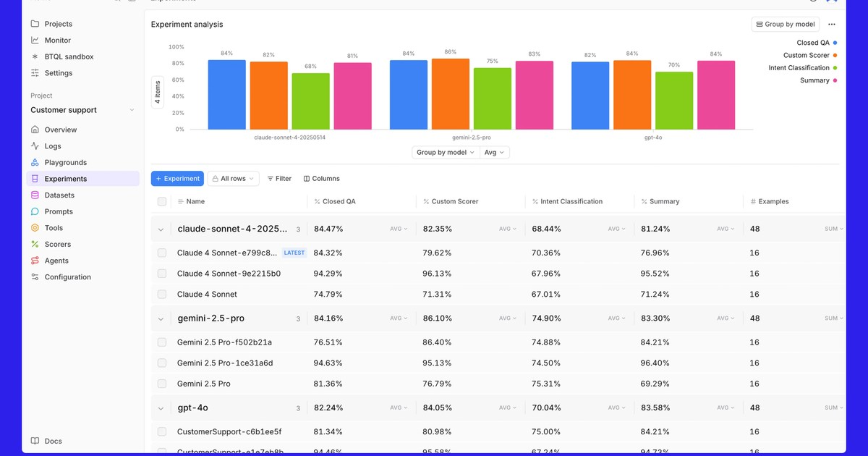The height and width of the screenshot is (456, 868).
Task: Click the percent icon in Custom Scorer header
Action: [426, 202]
